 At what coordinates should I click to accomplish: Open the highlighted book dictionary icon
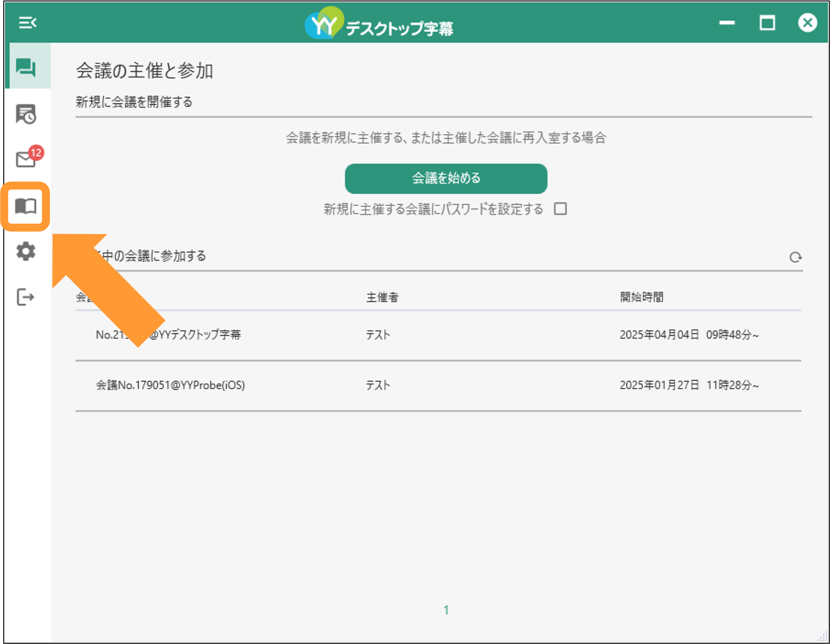(x=26, y=206)
